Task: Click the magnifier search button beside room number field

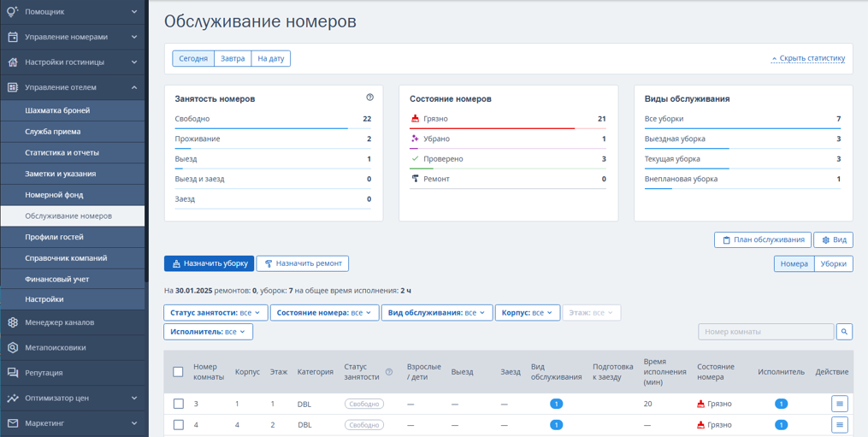Action: tap(844, 332)
